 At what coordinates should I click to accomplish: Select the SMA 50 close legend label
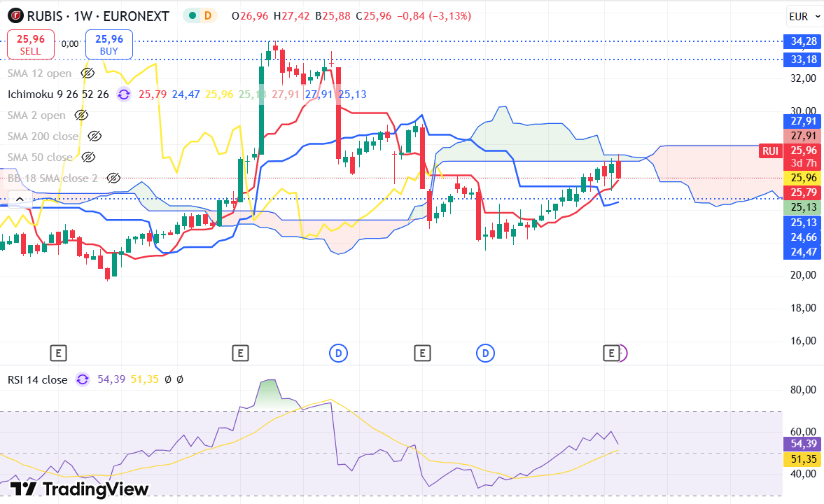pyautogui.click(x=40, y=157)
